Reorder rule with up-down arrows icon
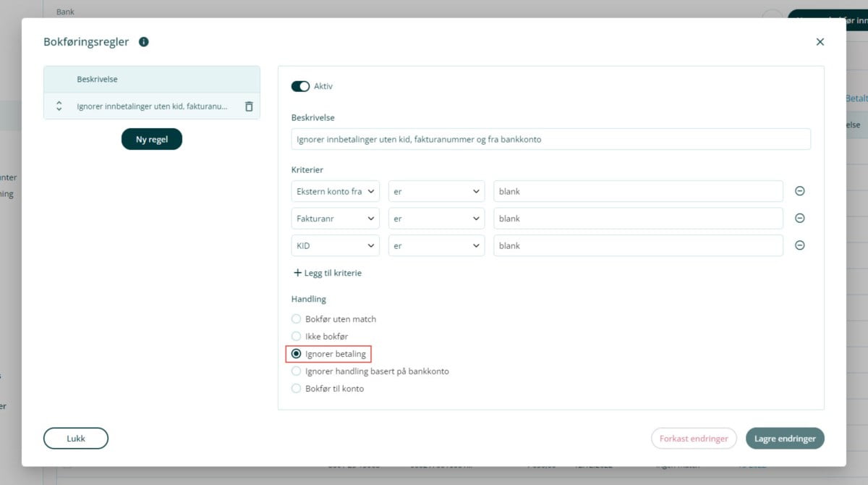Viewport: 868px width, 485px height. pos(59,106)
